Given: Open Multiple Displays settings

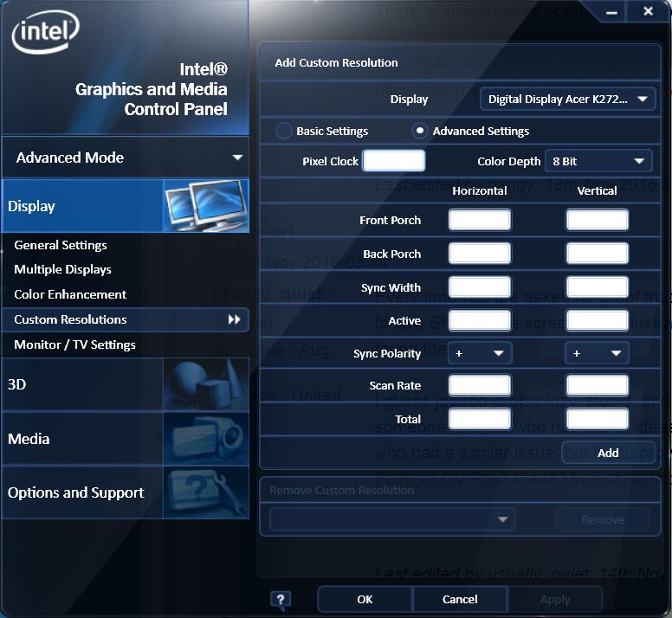Looking at the screenshot, I should coord(62,269).
